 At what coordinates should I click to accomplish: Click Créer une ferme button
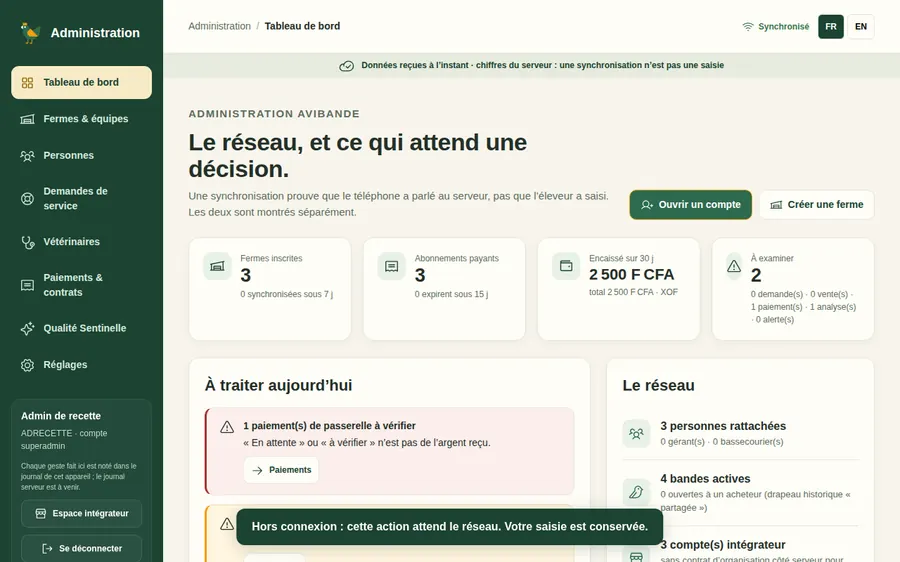(x=817, y=205)
